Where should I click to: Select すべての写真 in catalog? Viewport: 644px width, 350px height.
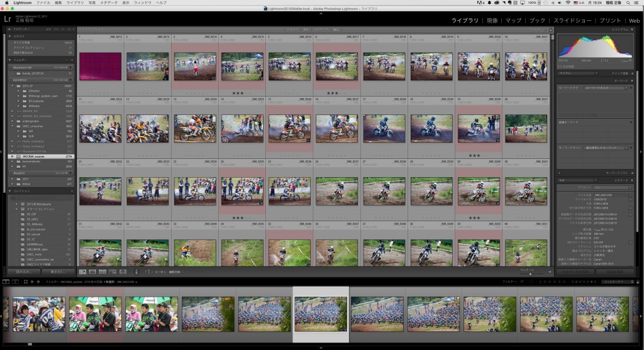pos(41,43)
